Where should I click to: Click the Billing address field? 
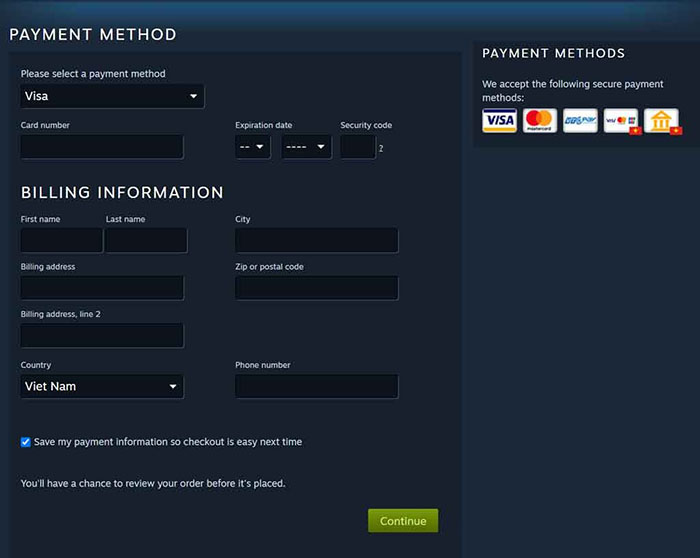(x=102, y=288)
